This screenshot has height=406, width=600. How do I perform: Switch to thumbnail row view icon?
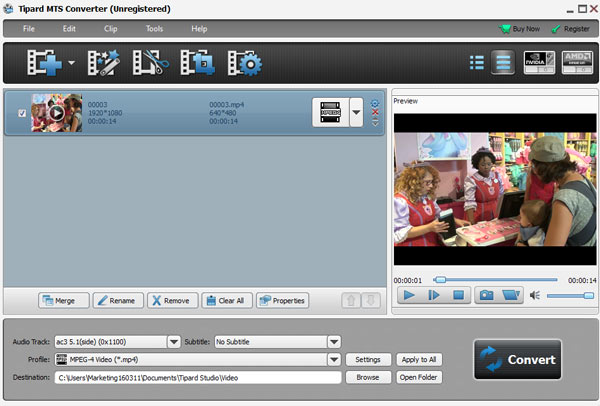[x=503, y=62]
